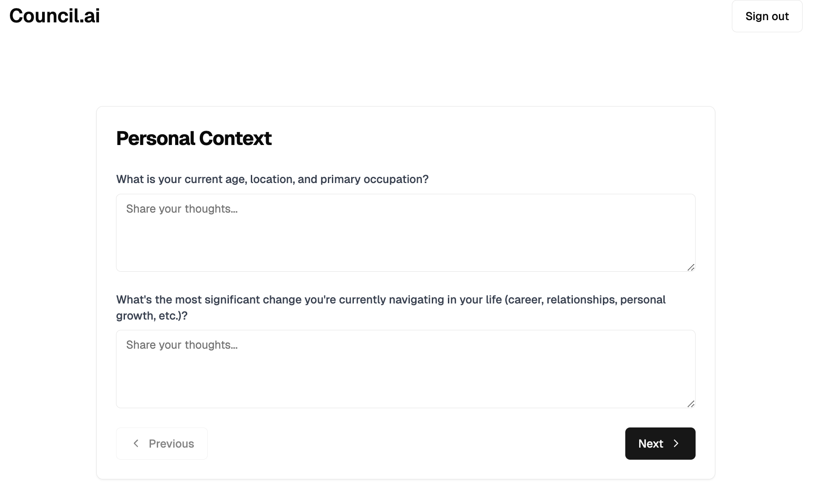Click the blank card space between Previous and Next
The width and height of the screenshot is (834, 504).
pyautogui.click(x=416, y=444)
